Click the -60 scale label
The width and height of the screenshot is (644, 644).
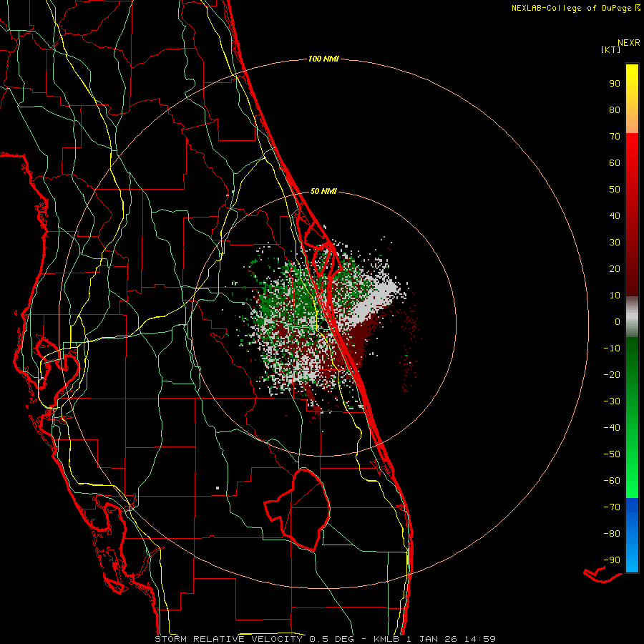click(x=612, y=481)
